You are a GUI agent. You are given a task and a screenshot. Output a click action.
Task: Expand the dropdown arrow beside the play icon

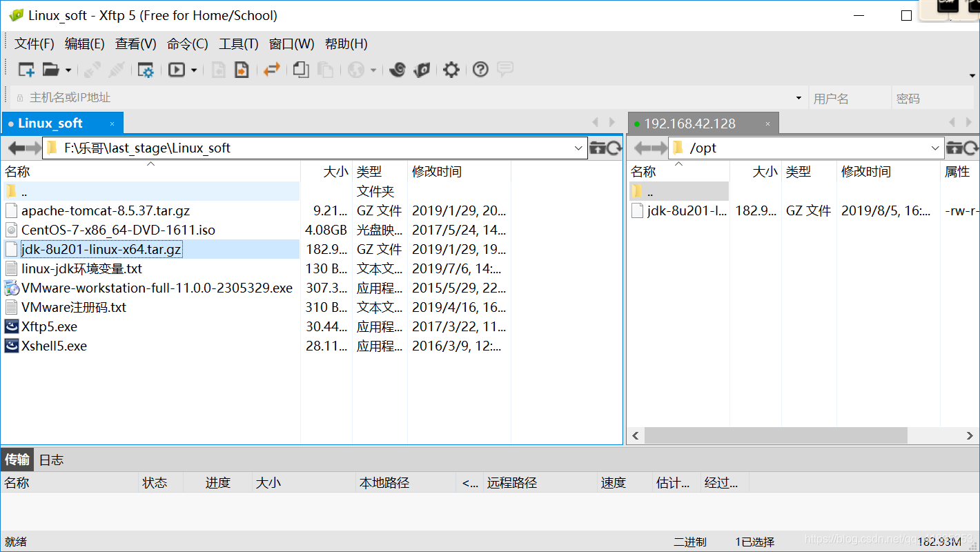(x=194, y=70)
